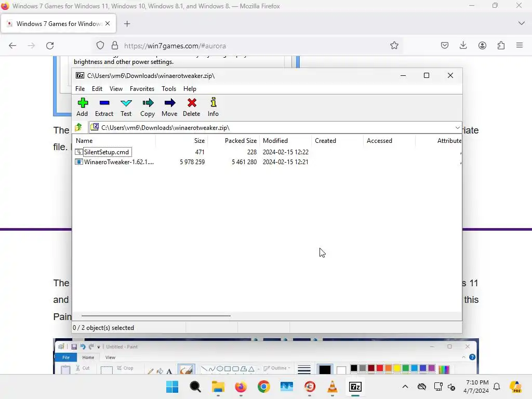Select black color swatch in Paint image
The width and height of the screenshot is (532, 399).
[353, 368]
